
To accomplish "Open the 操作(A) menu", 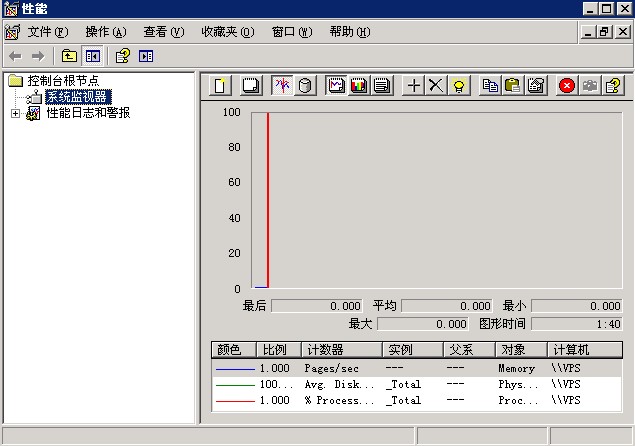I will [106, 32].
